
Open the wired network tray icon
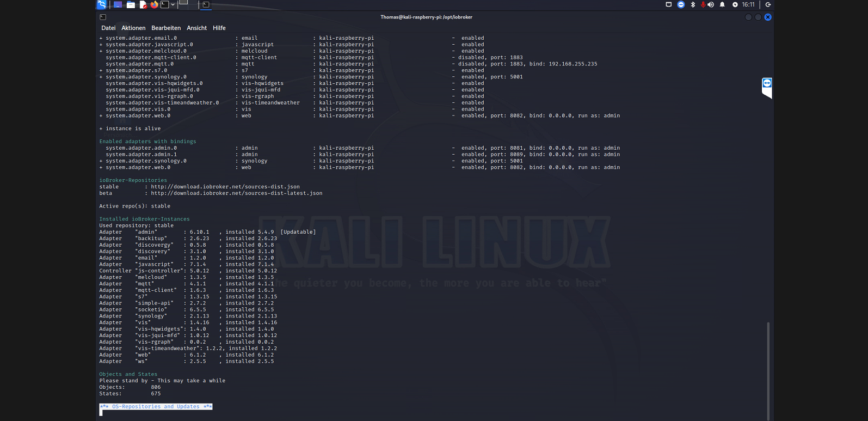(668, 4)
